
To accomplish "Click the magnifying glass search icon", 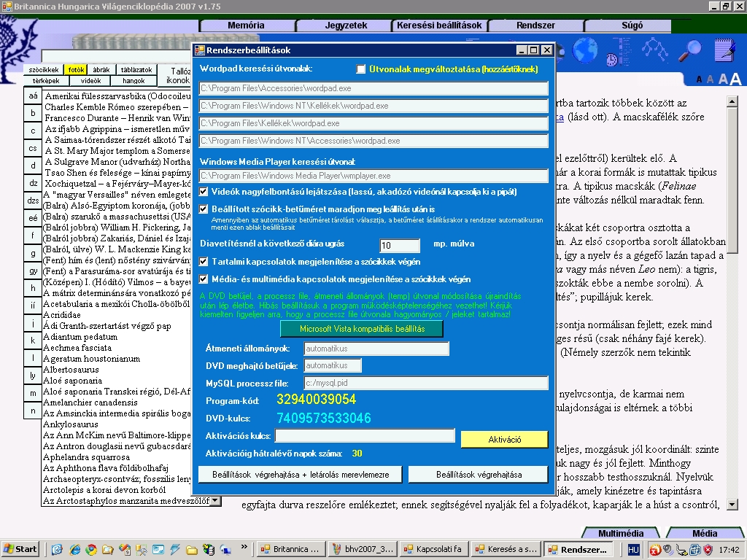I will coord(689,50).
